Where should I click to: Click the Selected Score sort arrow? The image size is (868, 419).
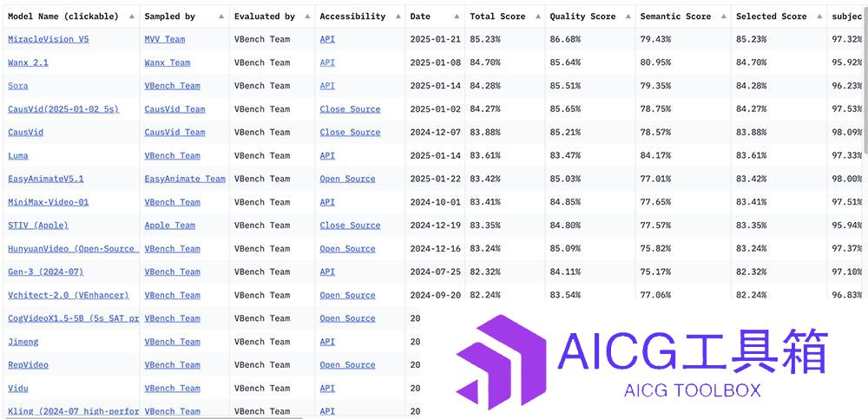(x=819, y=16)
